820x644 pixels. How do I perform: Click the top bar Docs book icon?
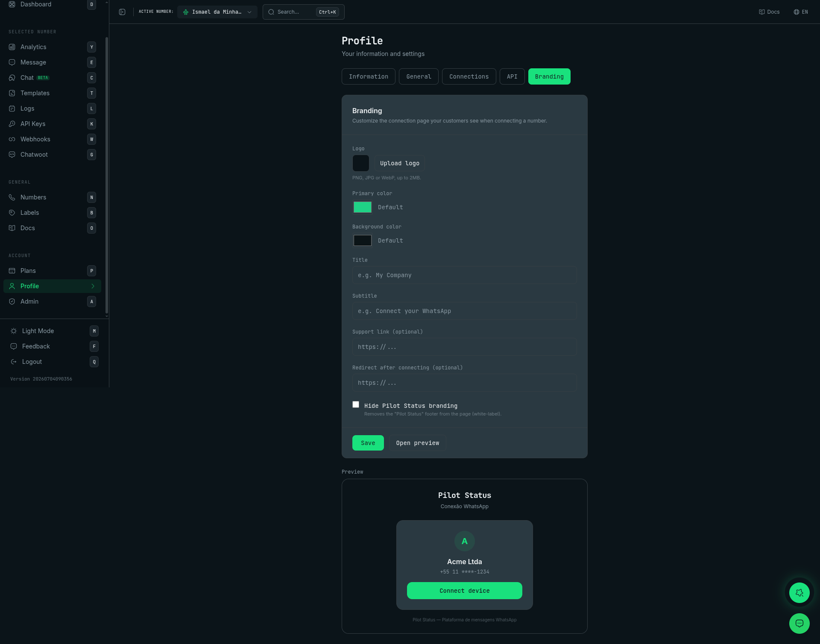click(x=762, y=12)
